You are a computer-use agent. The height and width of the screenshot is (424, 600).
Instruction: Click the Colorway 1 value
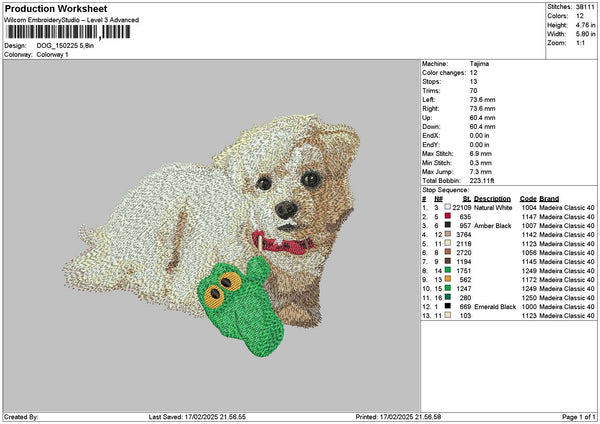pyautogui.click(x=52, y=55)
